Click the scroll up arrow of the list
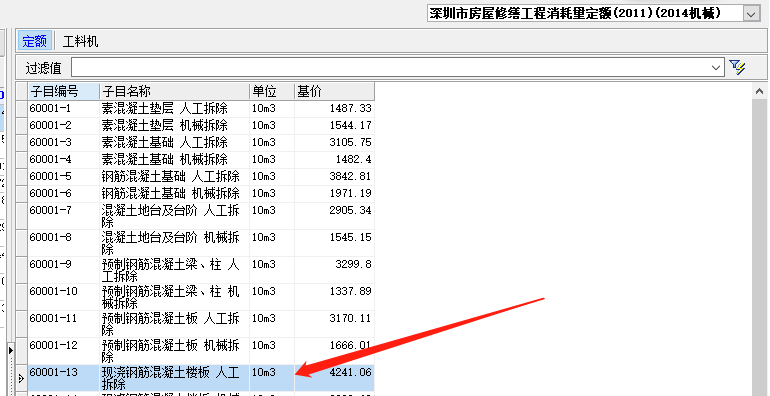The width and height of the screenshot is (770, 396). pyautogui.click(x=759, y=91)
